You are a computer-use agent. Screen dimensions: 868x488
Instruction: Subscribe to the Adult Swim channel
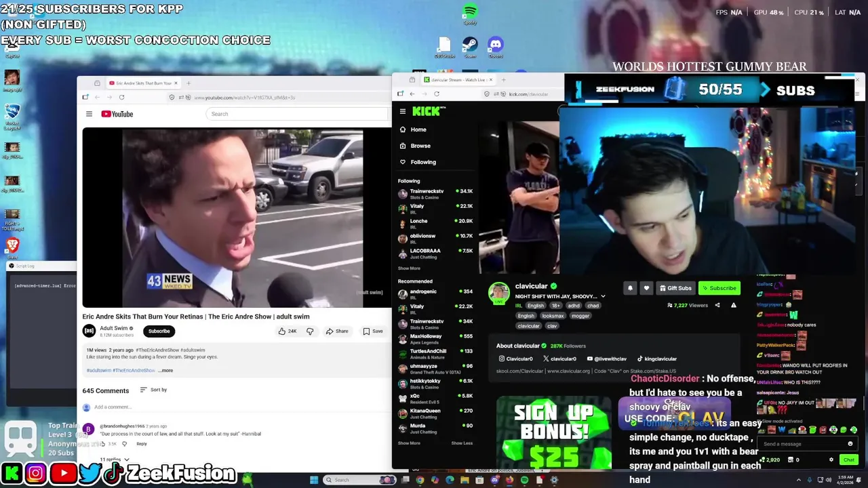[159, 331]
